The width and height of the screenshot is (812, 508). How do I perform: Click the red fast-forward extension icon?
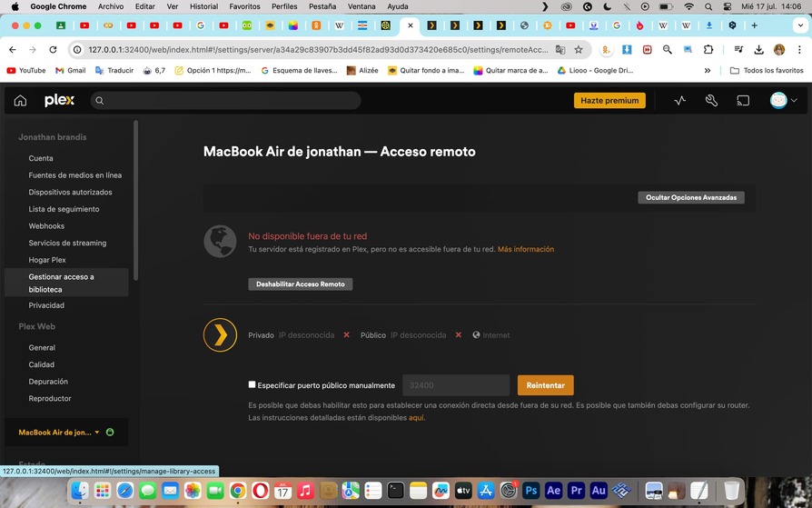click(647, 50)
